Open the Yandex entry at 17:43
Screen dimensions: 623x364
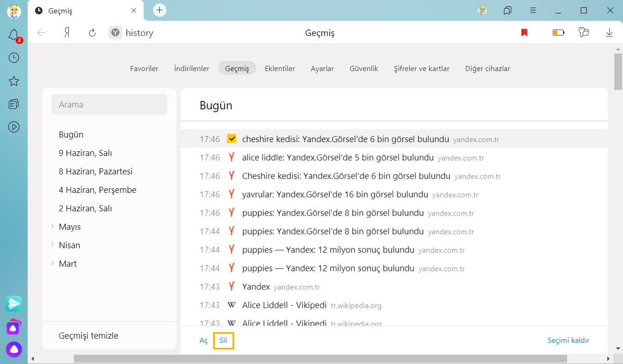point(256,286)
